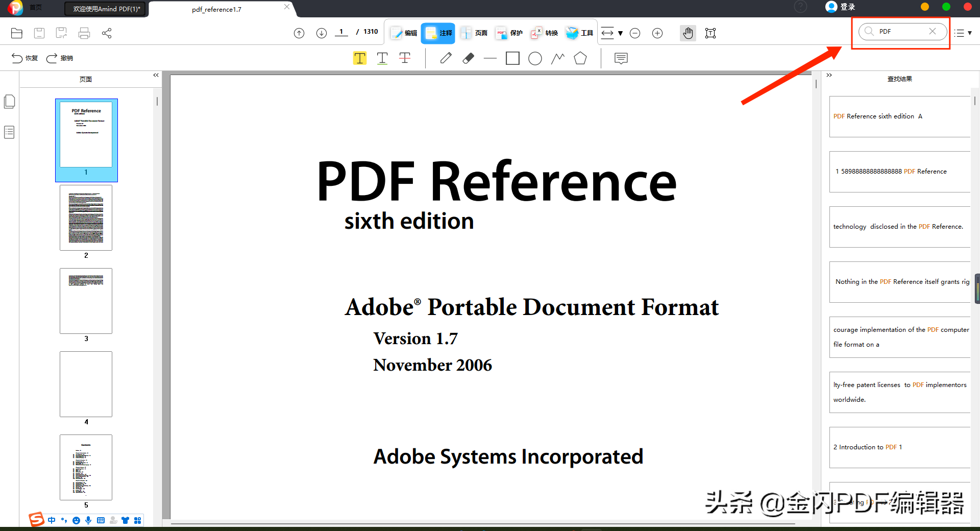Go to previous page with up arrow
The height and width of the screenshot is (531, 980).
(299, 33)
